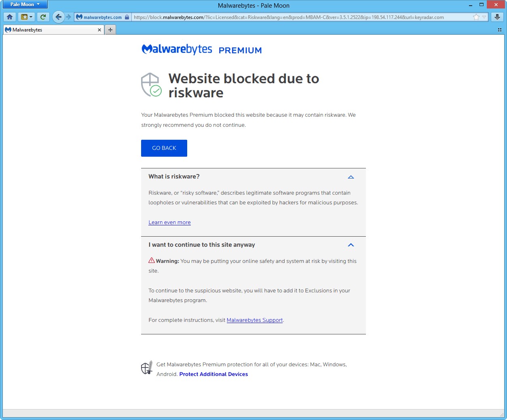Click 'I want to continue to this site anyway'
Screen dimensions: 507x420
coord(202,245)
